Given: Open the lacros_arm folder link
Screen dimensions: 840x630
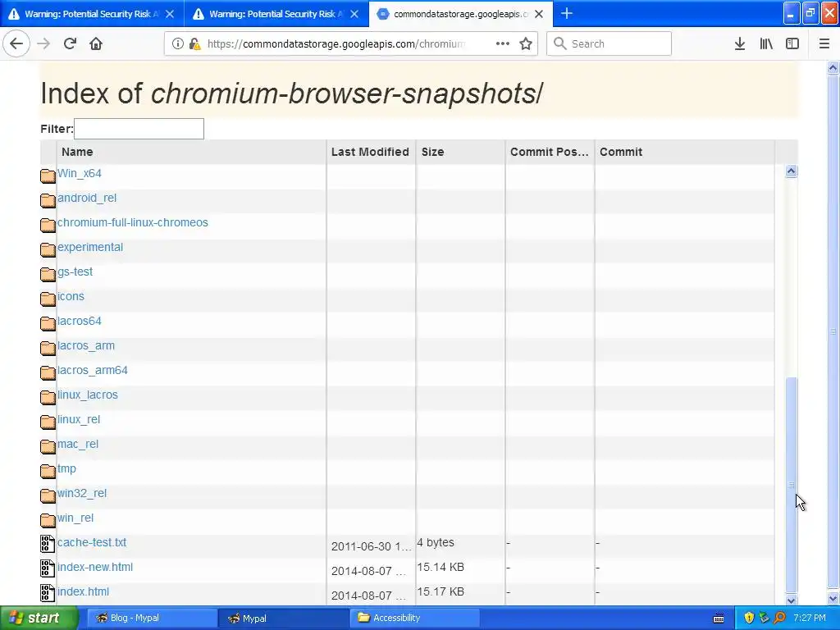Looking at the screenshot, I should [x=85, y=346].
